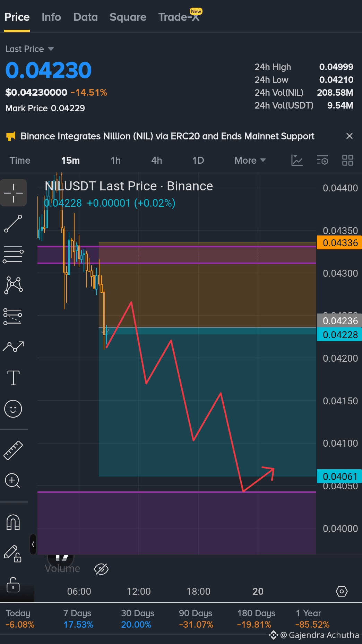Viewport: 362px width, 644px height.
Task: Click the 24h Vol(USDT) value 9.54M
Action: click(x=340, y=105)
